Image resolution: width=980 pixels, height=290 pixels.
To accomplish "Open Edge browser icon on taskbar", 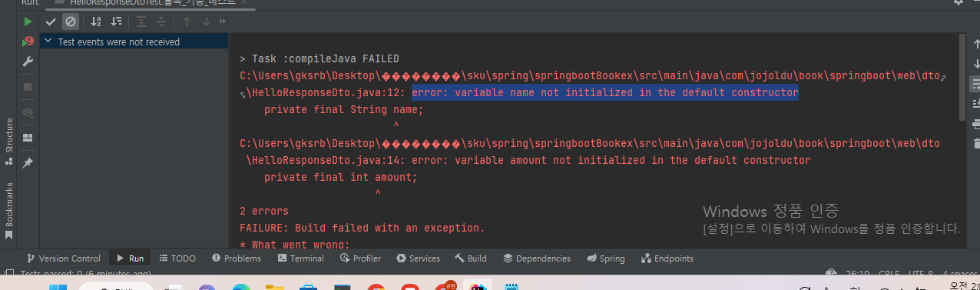I will [x=240, y=288].
